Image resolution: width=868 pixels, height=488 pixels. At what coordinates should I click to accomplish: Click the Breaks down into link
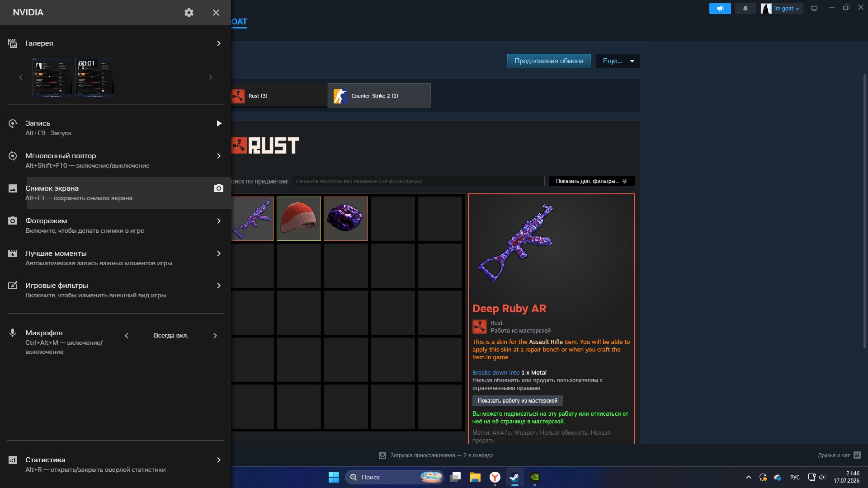(x=496, y=373)
